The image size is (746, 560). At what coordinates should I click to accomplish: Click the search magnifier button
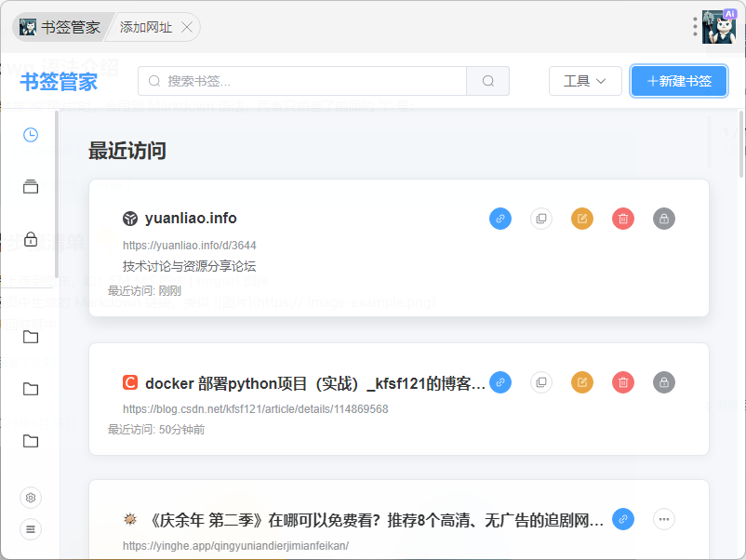[487, 81]
